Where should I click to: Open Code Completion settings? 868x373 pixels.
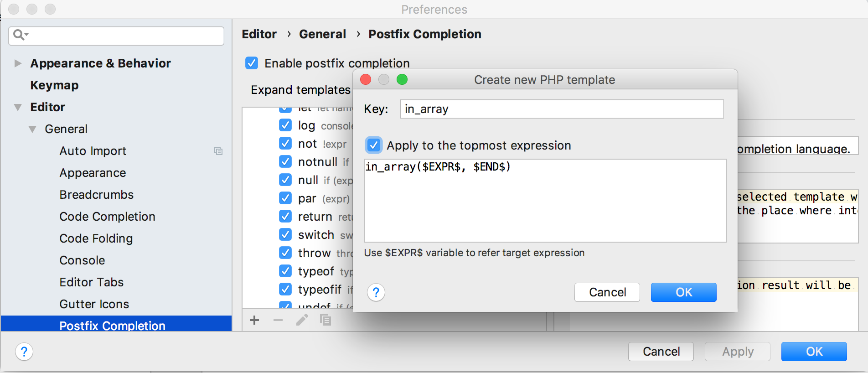point(107,217)
